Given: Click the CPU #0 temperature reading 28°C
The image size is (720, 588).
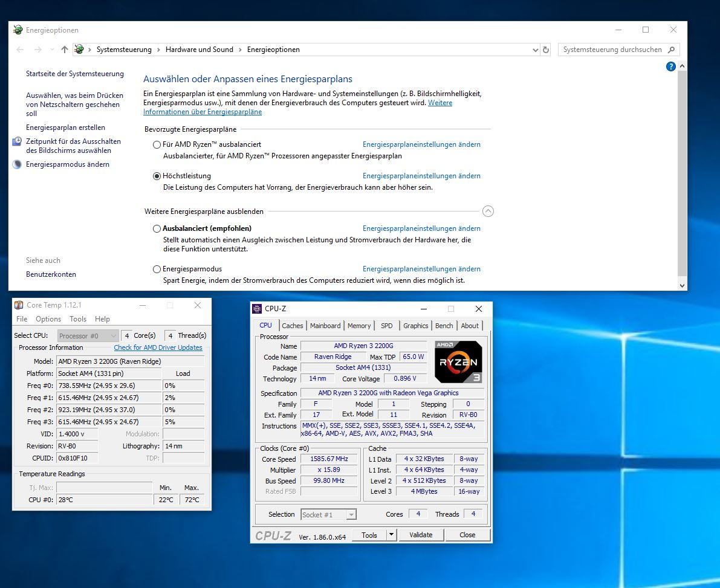Looking at the screenshot, I should point(104,500).
